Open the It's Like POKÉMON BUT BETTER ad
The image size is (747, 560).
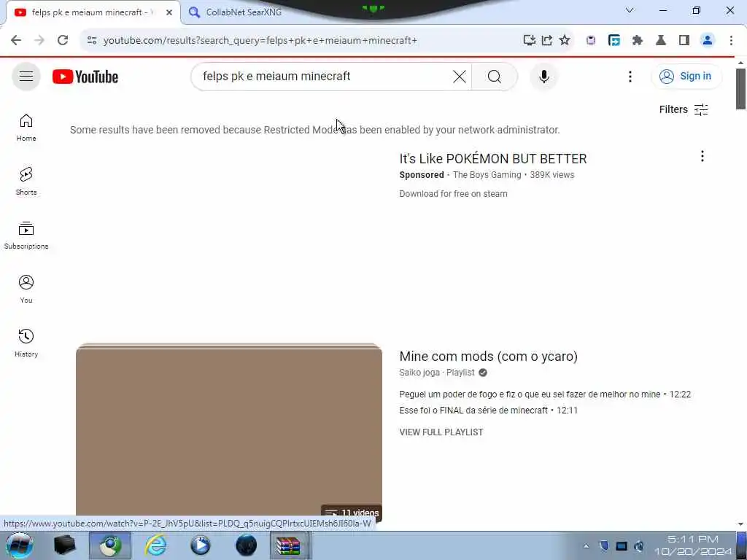click(492, 158)
